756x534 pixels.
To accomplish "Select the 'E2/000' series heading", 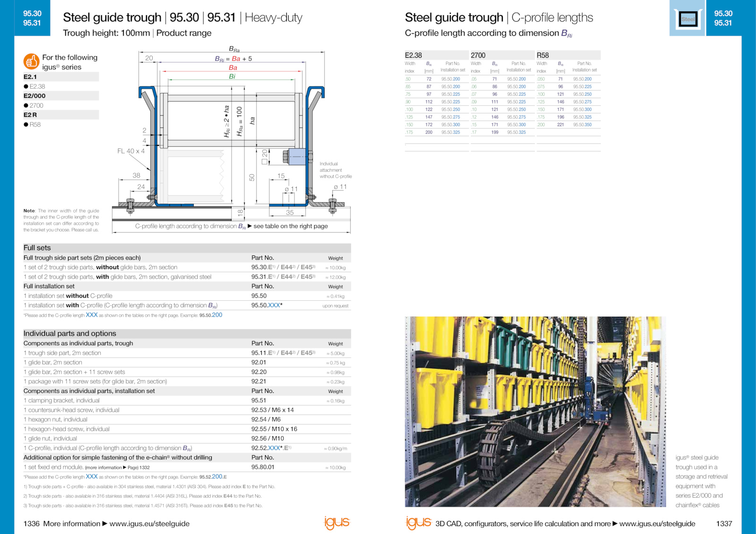I will click(x=61, y=96).
